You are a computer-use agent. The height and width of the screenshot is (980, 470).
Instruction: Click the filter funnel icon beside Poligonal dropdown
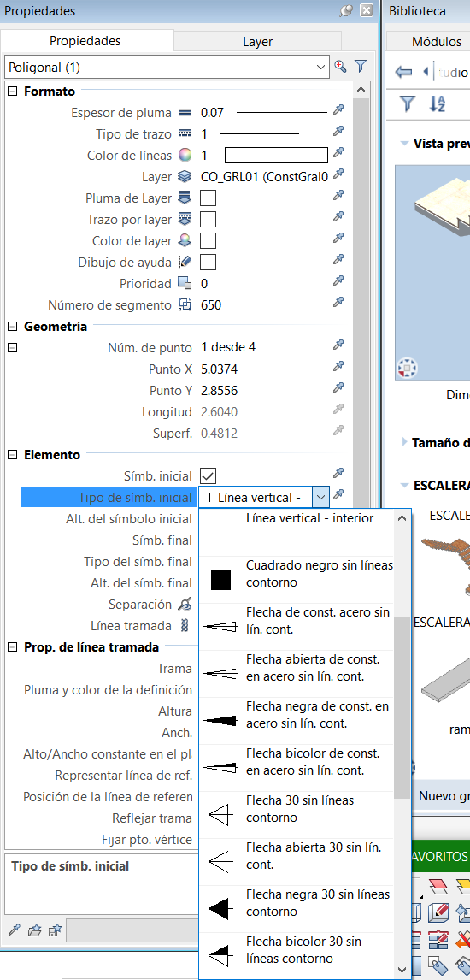pos(360,66)
